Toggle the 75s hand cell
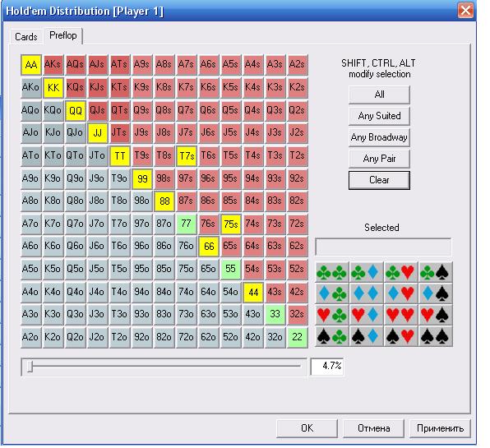This screenshot has height=448, width=490. pos(231,224)
